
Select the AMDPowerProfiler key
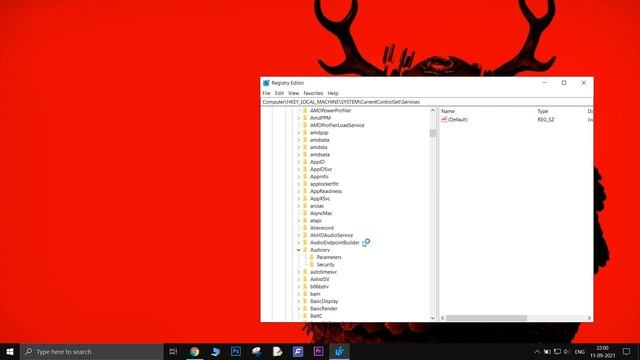coord(330,111)
